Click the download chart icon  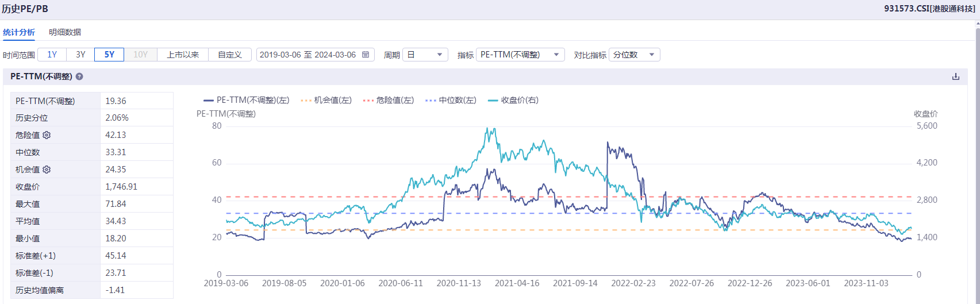click(x=956, y=76)
